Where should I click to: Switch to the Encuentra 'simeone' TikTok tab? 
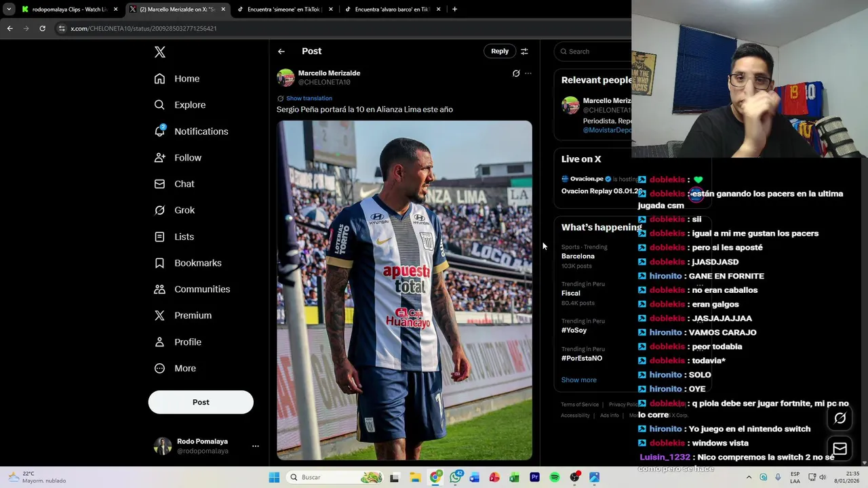click(284, 9)
